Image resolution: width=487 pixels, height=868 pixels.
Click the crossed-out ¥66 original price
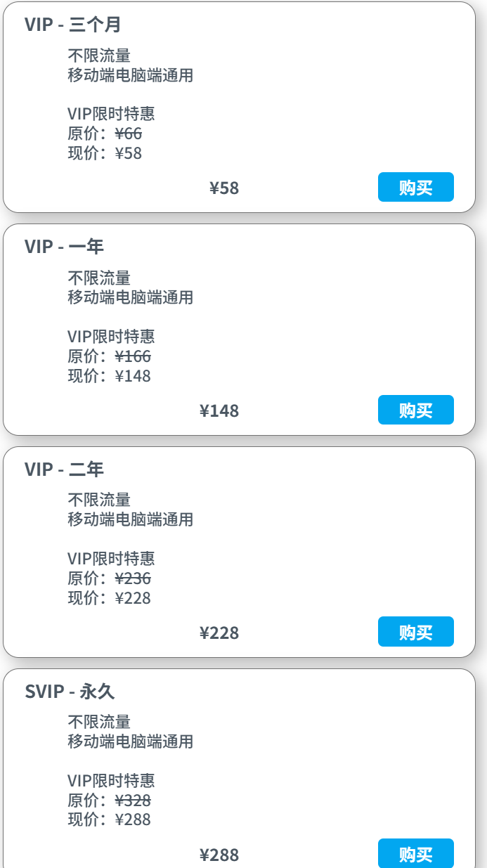[x=128, y=134]
